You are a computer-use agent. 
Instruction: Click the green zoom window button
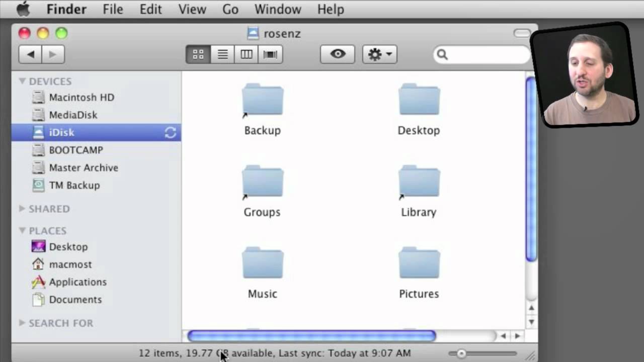61,33
